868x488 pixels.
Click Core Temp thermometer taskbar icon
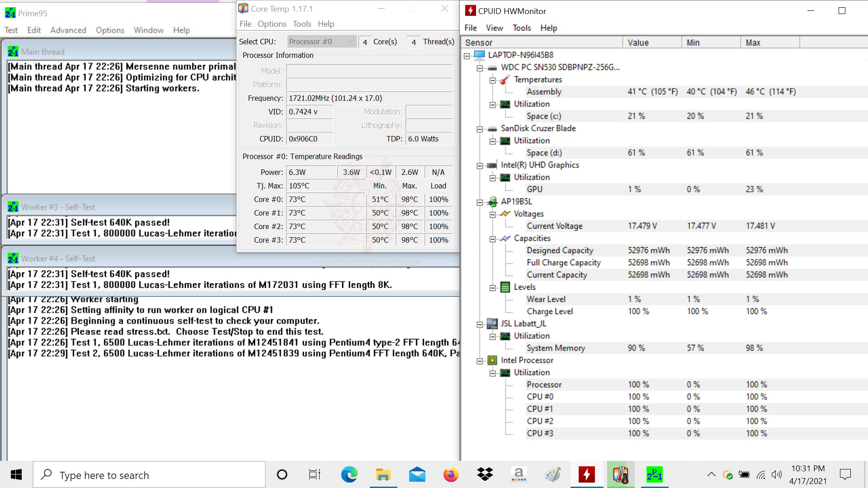(x=620, y=474)
